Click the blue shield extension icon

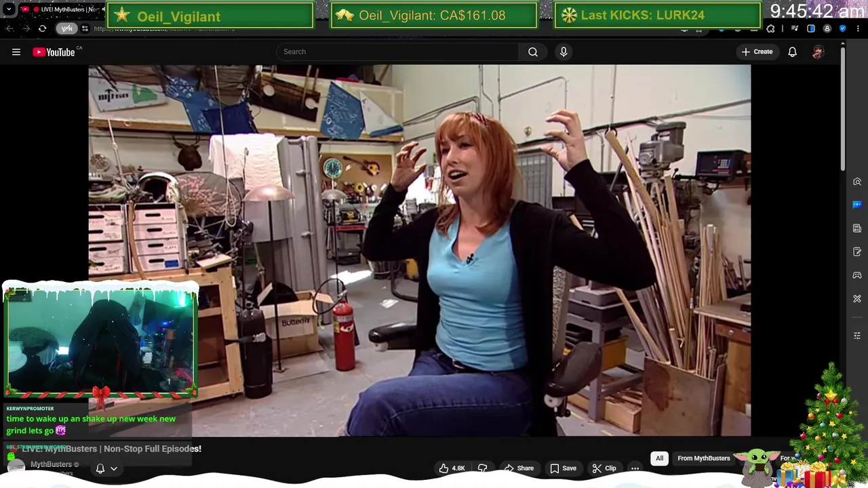[843, 28]
